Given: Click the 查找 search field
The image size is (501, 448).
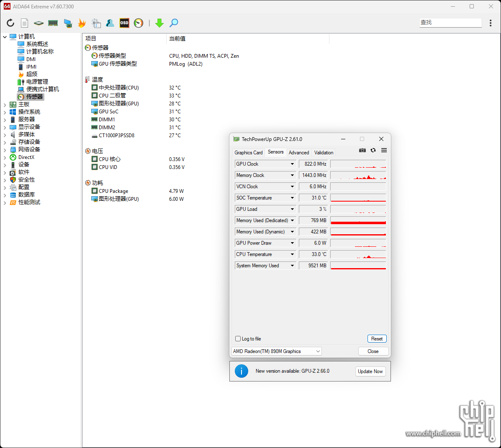Looking at the screenshot, I should click(450, 22).
